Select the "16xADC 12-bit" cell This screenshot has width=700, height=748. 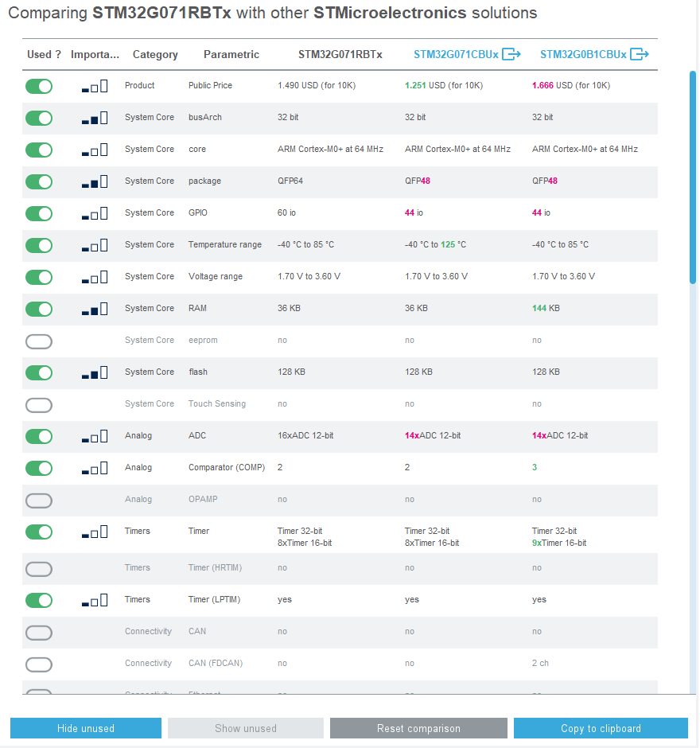point(305,435)
